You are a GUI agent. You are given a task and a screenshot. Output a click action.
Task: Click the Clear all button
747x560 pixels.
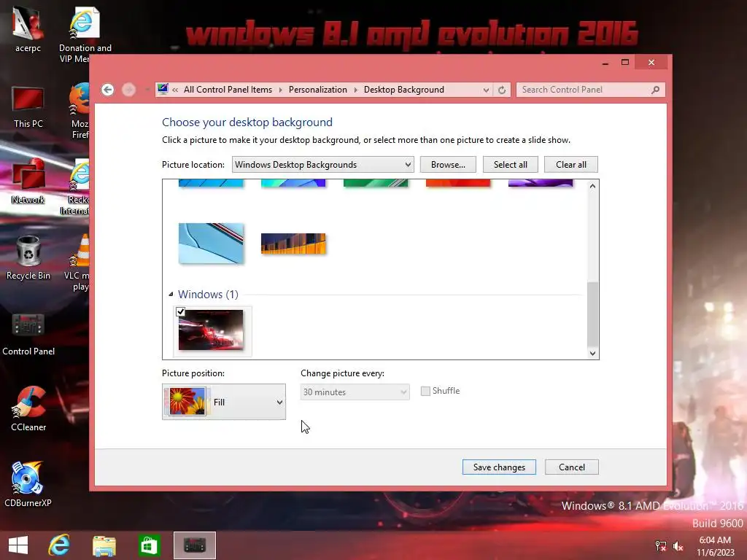pos(570,165)
